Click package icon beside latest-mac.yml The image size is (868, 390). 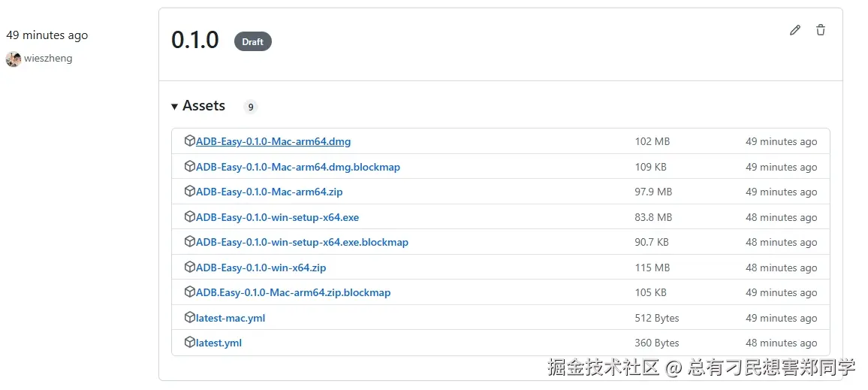coord(190,317)
